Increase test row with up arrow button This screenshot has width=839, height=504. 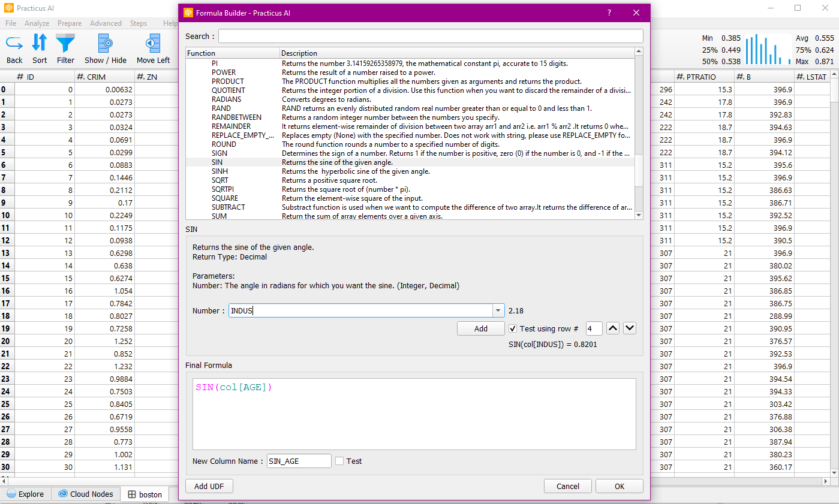[x=613, y=328]
